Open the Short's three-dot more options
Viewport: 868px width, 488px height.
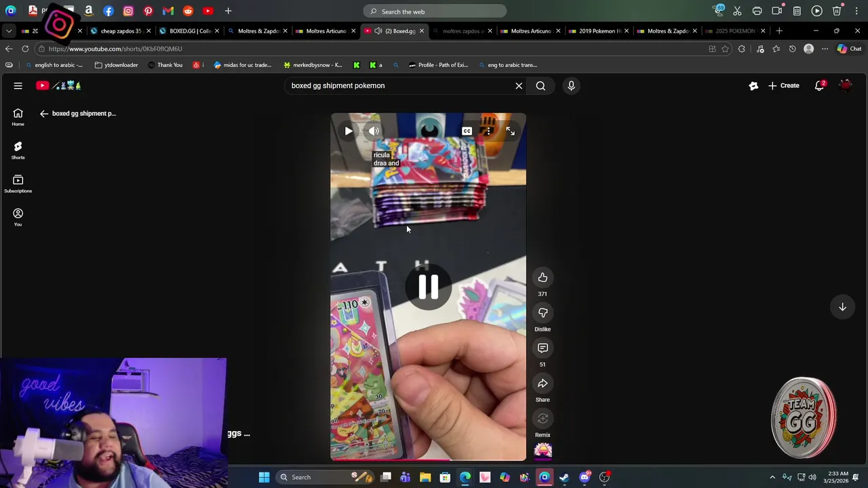[x=488, y=131]
